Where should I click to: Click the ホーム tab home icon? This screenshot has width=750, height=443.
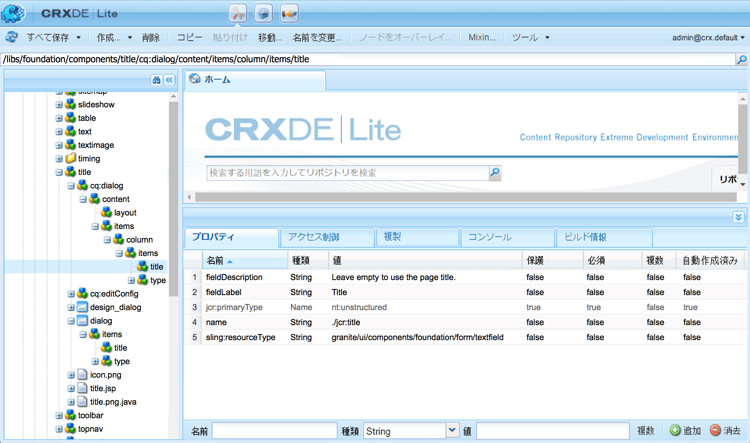pos(195,78)
